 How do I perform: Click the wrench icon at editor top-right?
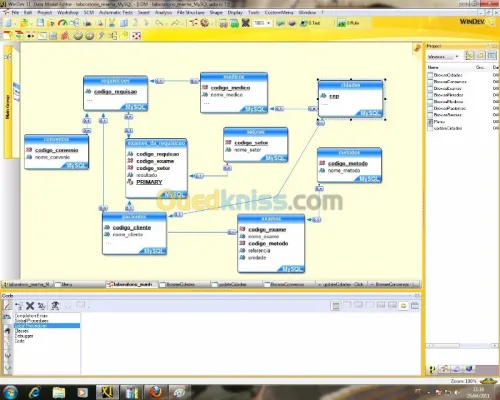(x=417, y=48)
